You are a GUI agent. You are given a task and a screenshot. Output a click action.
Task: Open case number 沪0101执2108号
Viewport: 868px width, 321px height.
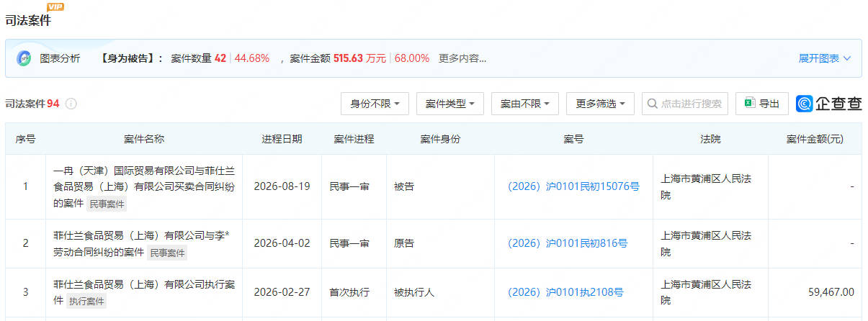pos(565,292)
